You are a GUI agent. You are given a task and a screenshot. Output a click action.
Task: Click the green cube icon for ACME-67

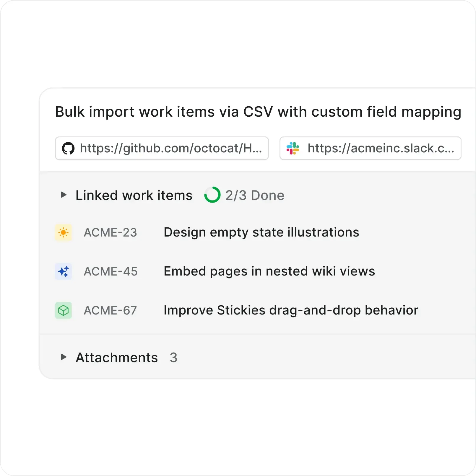(x=64, y=310)
